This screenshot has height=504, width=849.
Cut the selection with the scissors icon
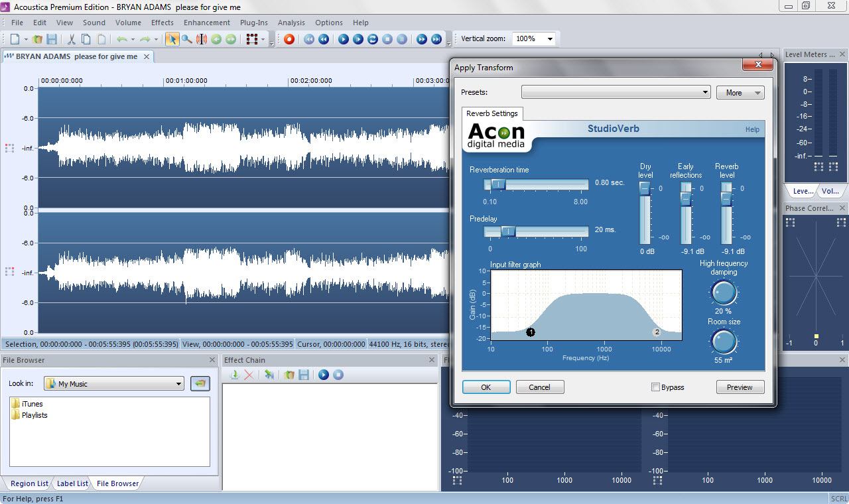72,39
